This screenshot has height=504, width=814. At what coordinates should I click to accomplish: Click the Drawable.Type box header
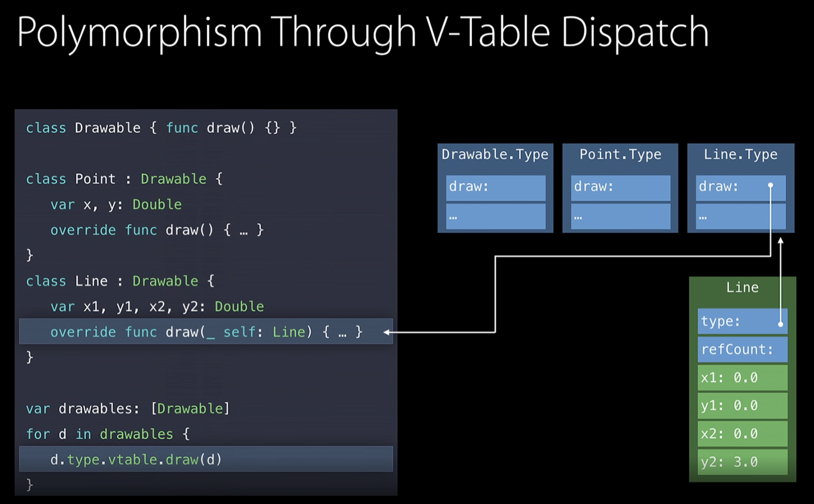[x=495, y=155]
